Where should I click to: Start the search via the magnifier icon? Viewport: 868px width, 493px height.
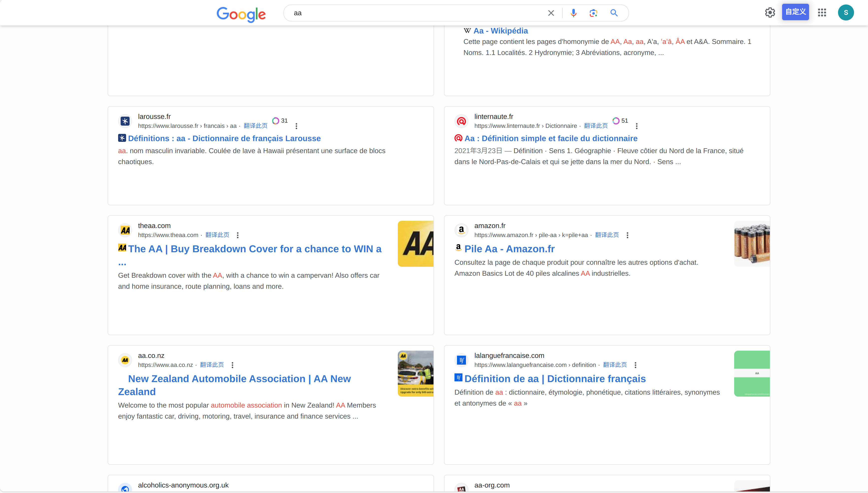tap(614, 12)
